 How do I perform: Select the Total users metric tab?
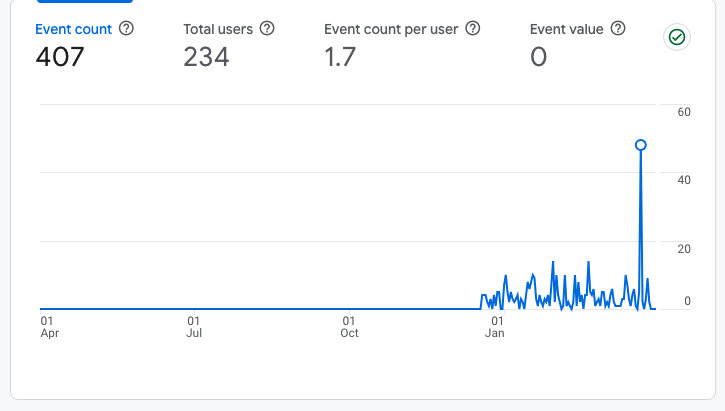click(x=218, y=29)
